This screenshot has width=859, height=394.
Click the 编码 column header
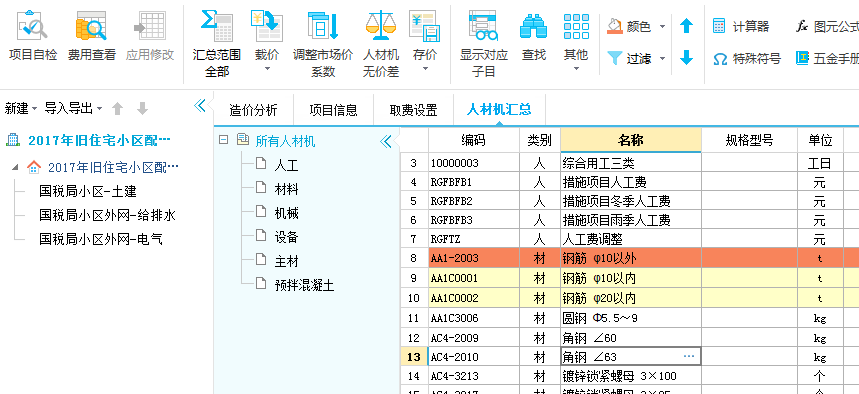[x=474, y=140]
